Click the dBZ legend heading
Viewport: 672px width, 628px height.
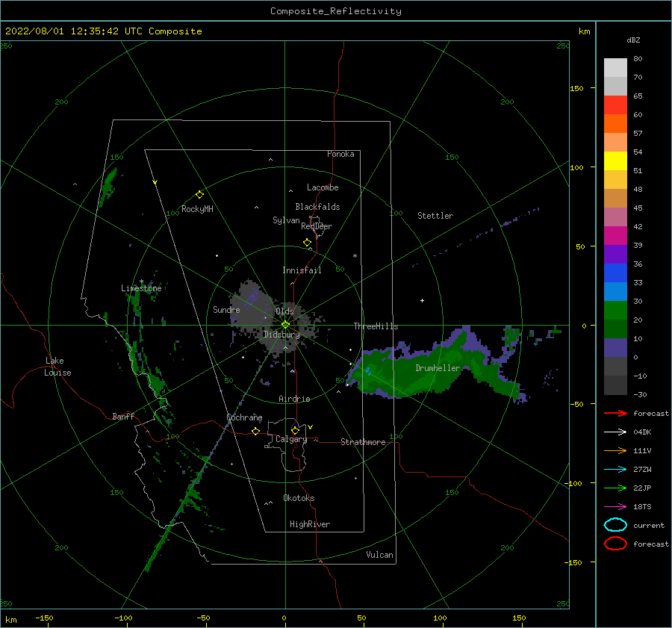coord(633,40)
